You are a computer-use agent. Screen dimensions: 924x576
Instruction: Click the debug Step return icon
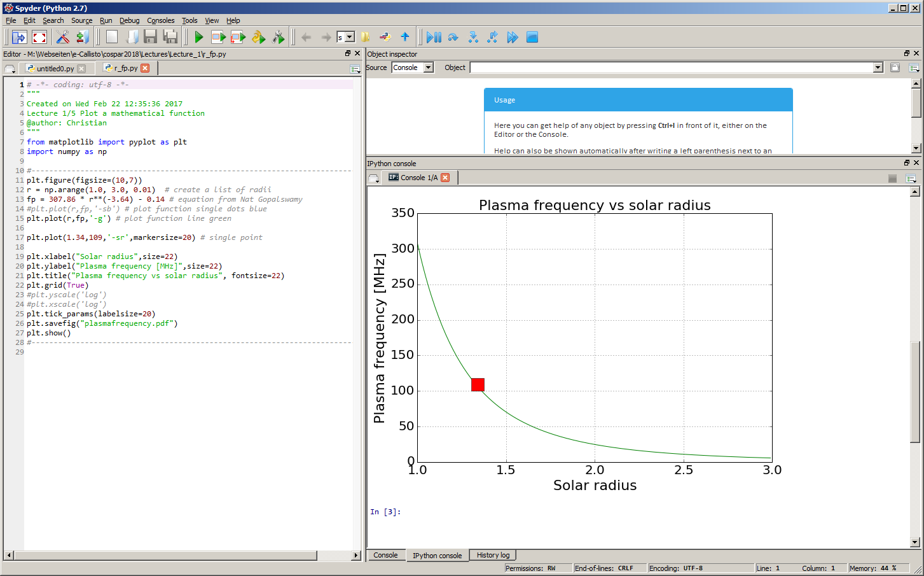tap(492, 38)
